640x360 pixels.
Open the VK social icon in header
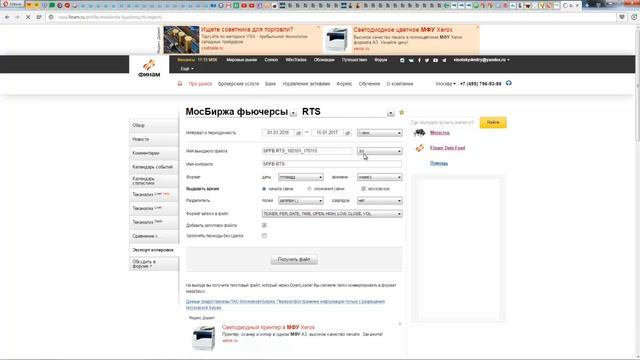pyautogui.click(x=411, y=60)
